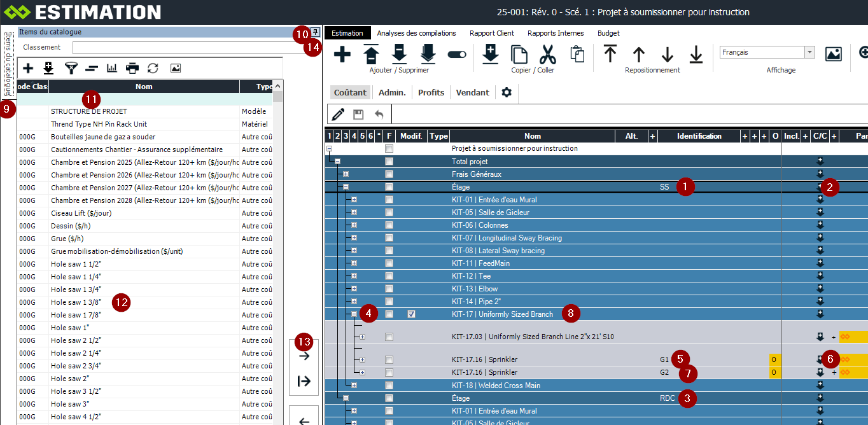Image resolution: width=868 pixels, height=425 pixels.
Task: Click the move-to-top arrow in Repositionnement
Action: click(x=610, y=55)
